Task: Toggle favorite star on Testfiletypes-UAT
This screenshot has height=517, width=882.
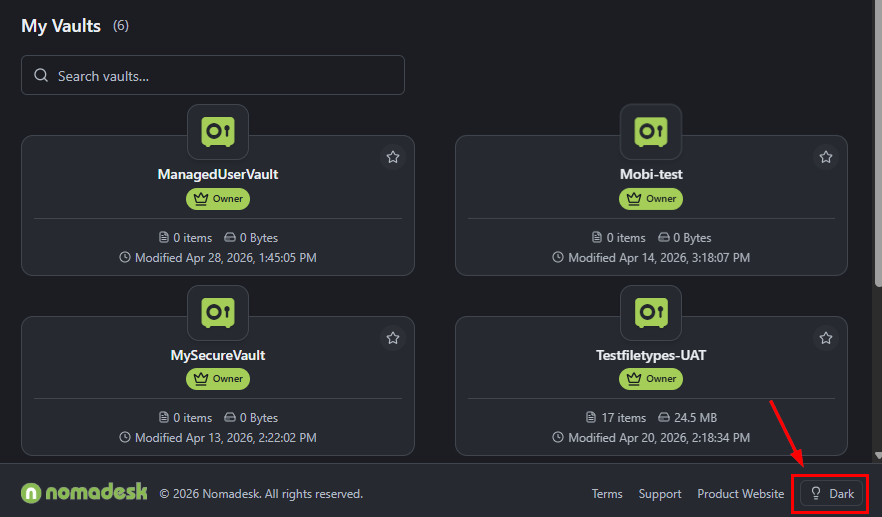Action: tap(826, 338)
